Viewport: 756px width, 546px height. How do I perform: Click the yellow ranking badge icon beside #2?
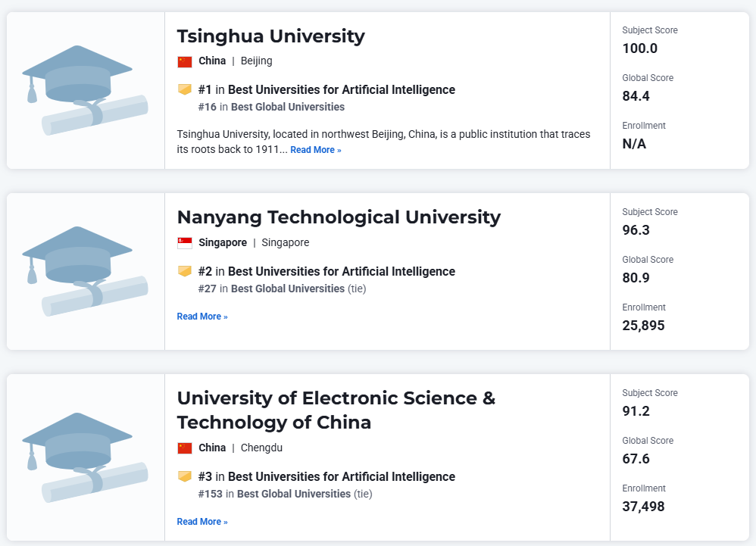pyautogui.click(x=185, y=271)
